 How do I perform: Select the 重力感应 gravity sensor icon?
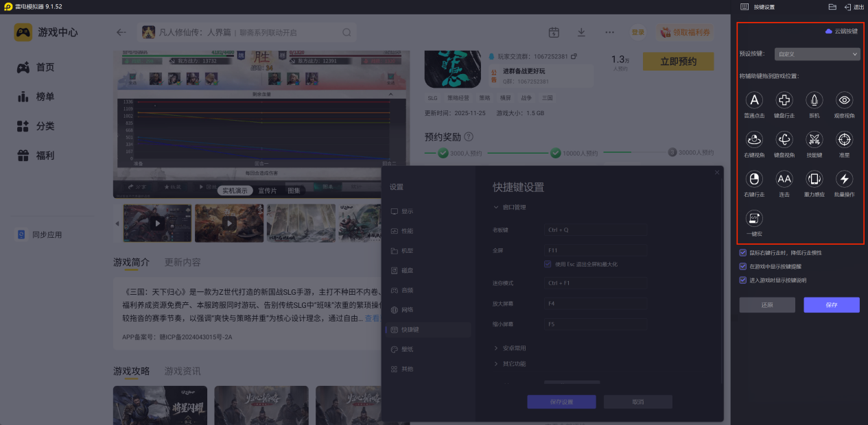point(814,180)
